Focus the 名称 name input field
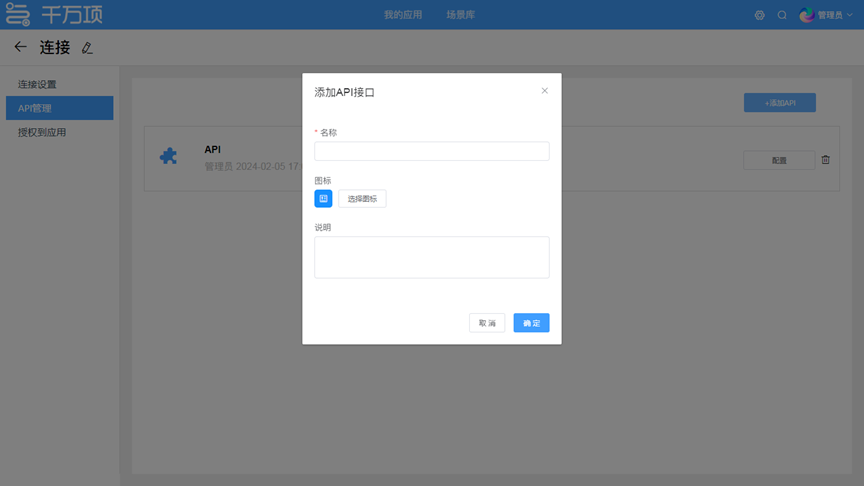This screenshot has width=864, height=486. [431, 151]
